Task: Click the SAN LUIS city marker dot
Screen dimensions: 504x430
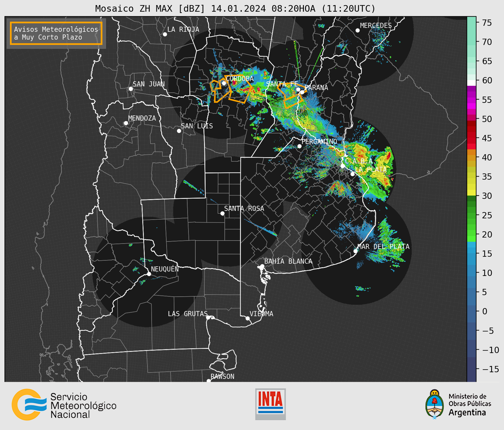Action: [x=179, y=131]
